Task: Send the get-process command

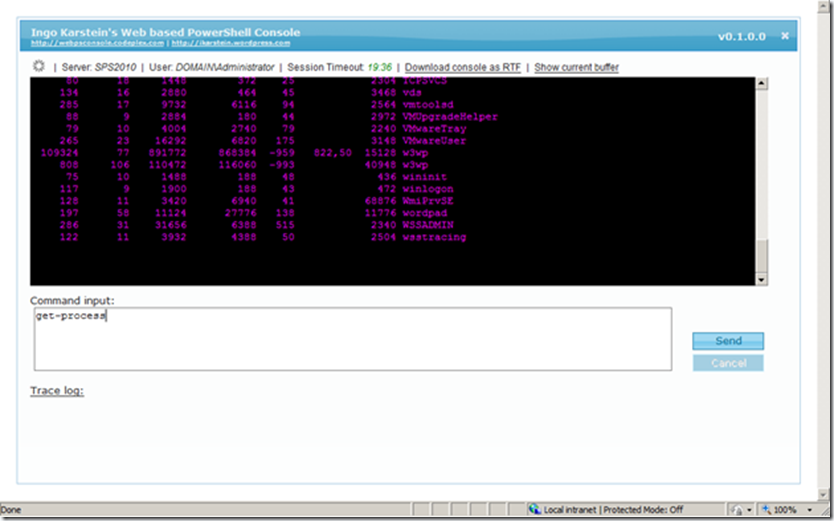Action: pos(728,341)
